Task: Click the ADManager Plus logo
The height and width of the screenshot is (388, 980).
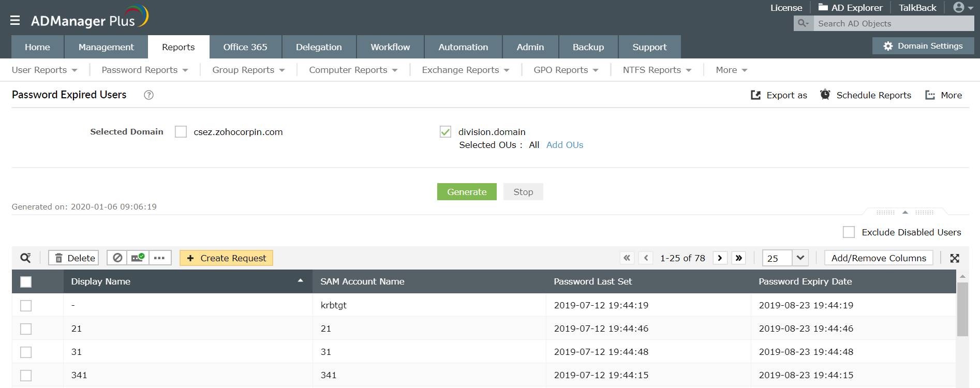Action: tap(90, 17)
